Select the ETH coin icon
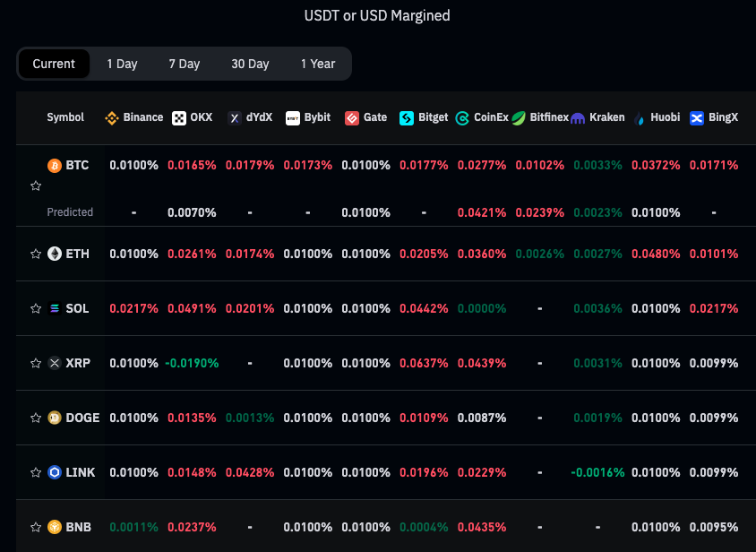Image resolution: width=756 pixels, height=552 pixels. 54,254
